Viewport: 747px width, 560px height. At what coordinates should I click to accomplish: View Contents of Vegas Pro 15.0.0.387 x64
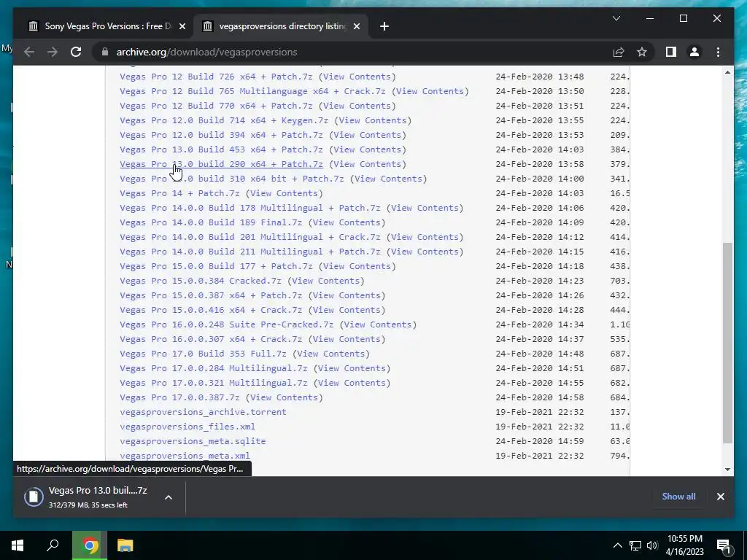pyautogui.click(x=347, y=296)
